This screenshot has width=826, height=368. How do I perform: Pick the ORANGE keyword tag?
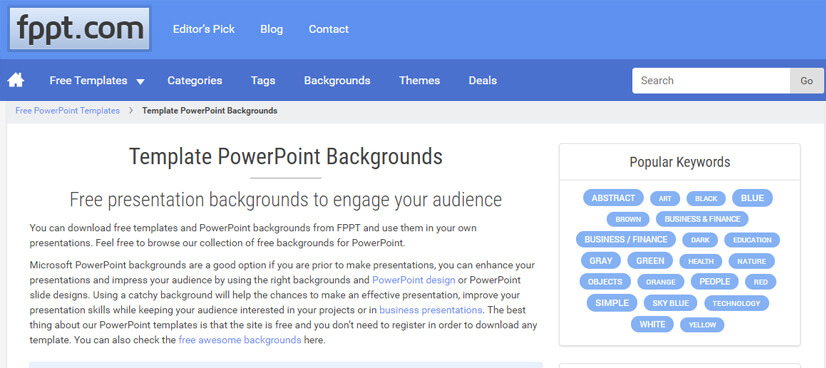point(661,282)
